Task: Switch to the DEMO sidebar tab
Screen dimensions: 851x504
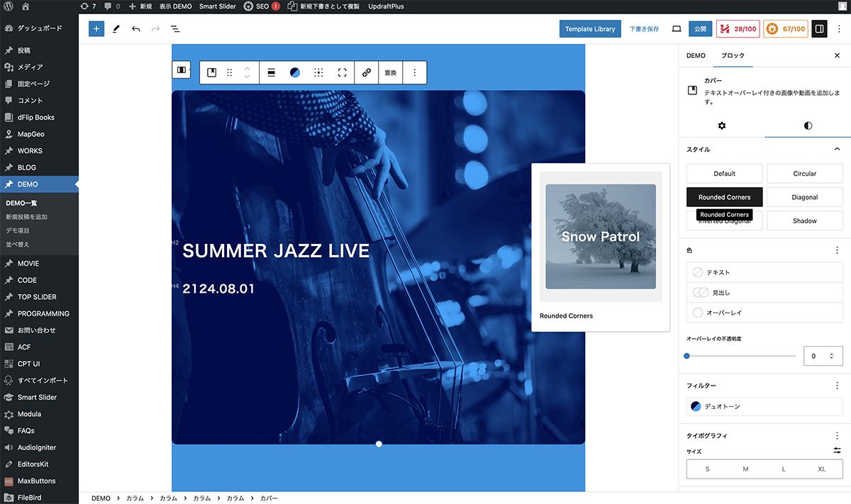Action: (x=696, y=55)
